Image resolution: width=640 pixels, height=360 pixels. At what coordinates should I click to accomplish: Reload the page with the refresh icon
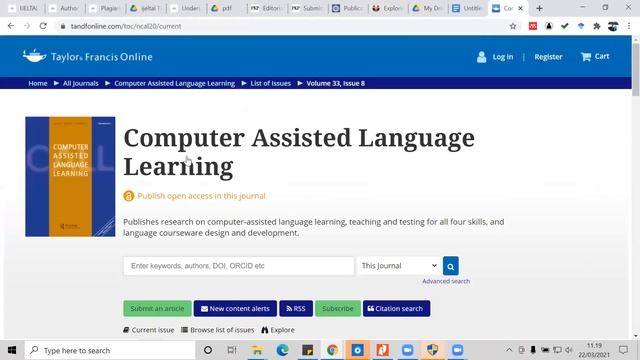click(x=43, y=26)
